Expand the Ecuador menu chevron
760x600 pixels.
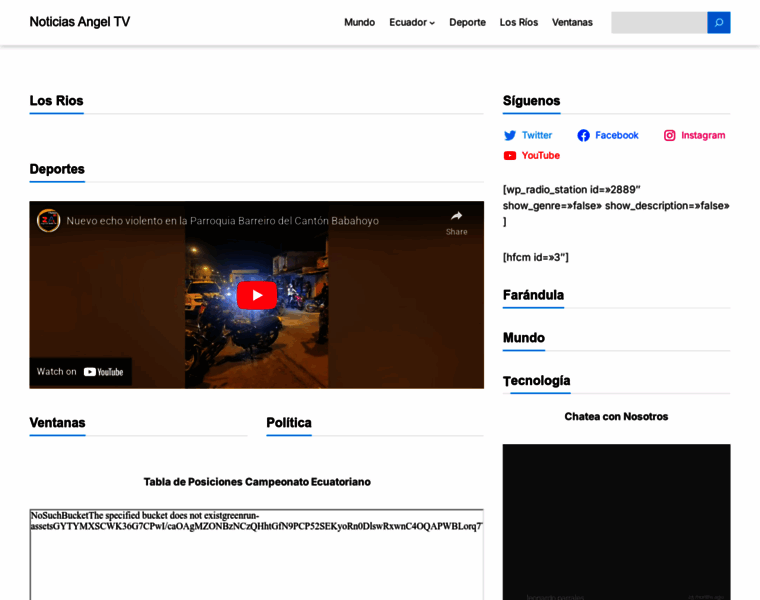coord(432,23)
